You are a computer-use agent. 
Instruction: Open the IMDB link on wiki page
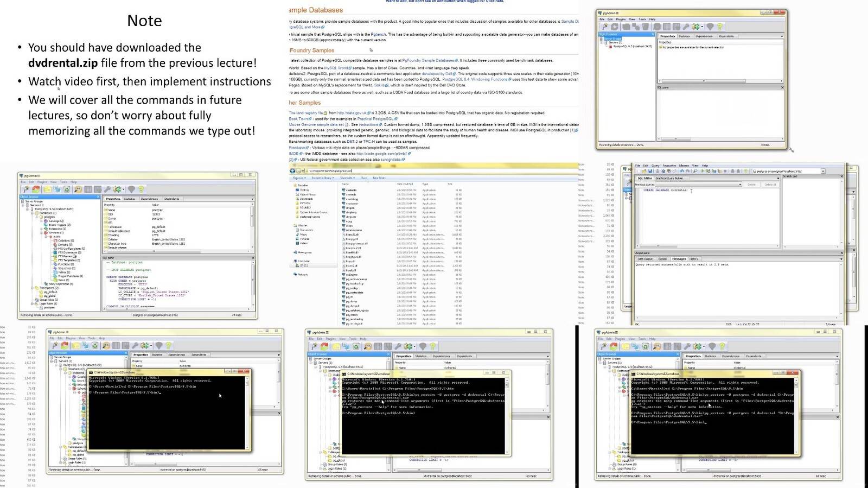pyautogui.click(x=293, y=154)
